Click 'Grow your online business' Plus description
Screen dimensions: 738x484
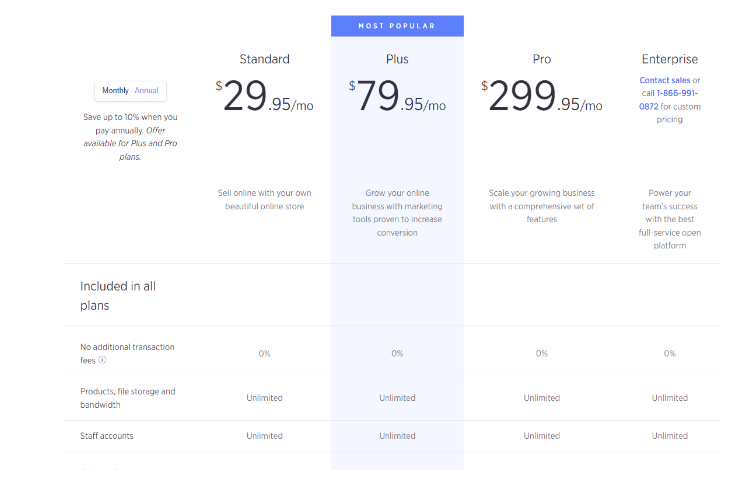[x=397, y=213]
